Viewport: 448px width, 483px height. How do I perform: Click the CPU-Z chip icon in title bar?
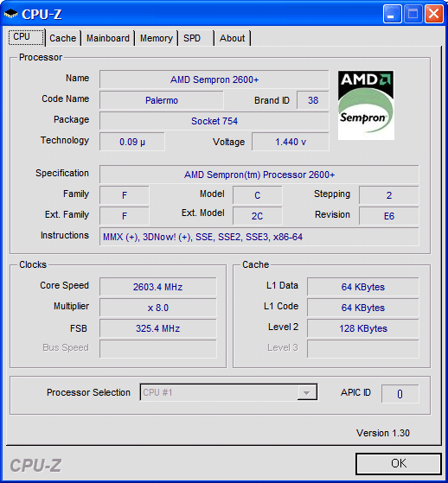pyautogui.click(x=10, y=14)
